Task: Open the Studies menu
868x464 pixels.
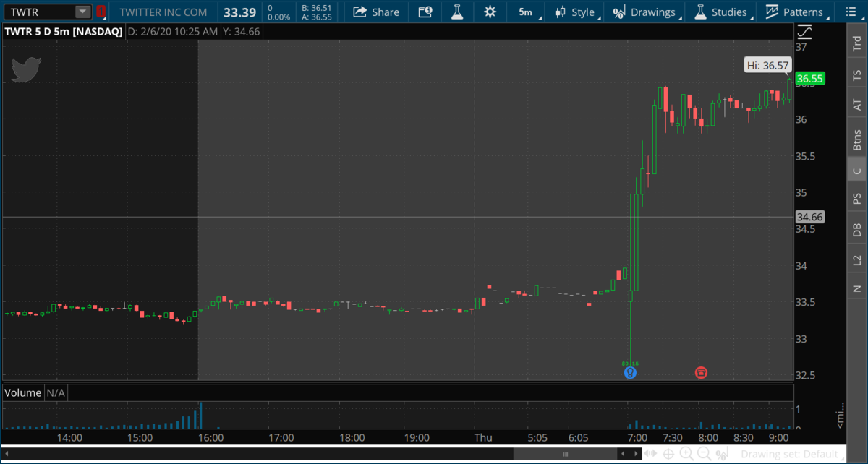Action: point(720,12)
